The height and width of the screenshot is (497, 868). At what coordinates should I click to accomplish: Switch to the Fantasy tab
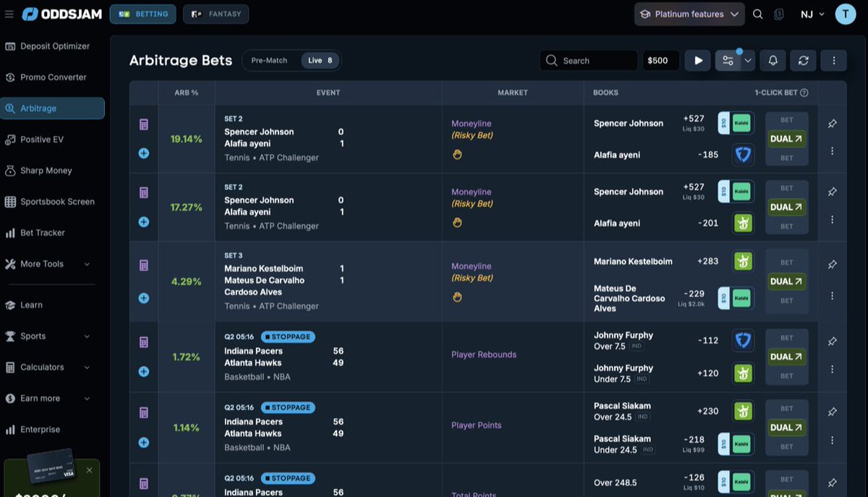click(216, 14)
